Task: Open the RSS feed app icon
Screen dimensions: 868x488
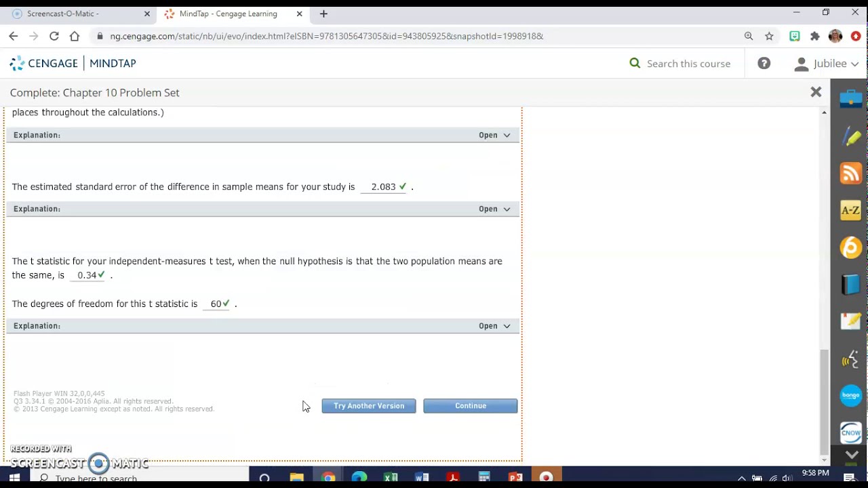Action: click(850, 174)
